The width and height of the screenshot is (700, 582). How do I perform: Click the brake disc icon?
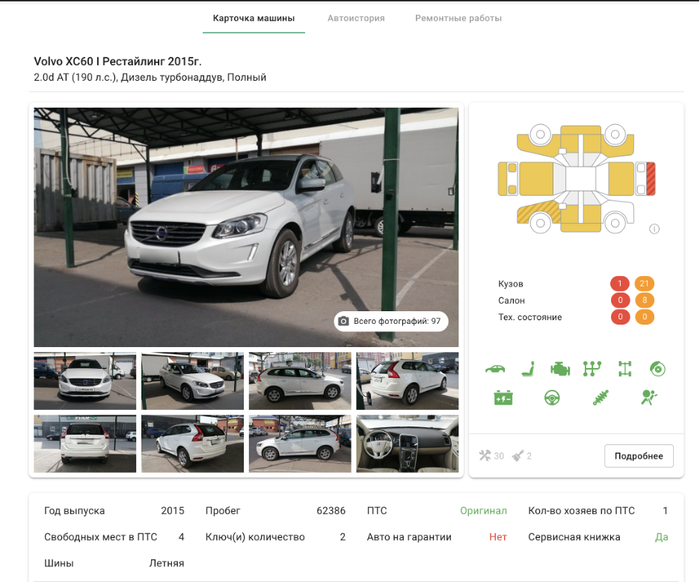[x=657, y=369]
